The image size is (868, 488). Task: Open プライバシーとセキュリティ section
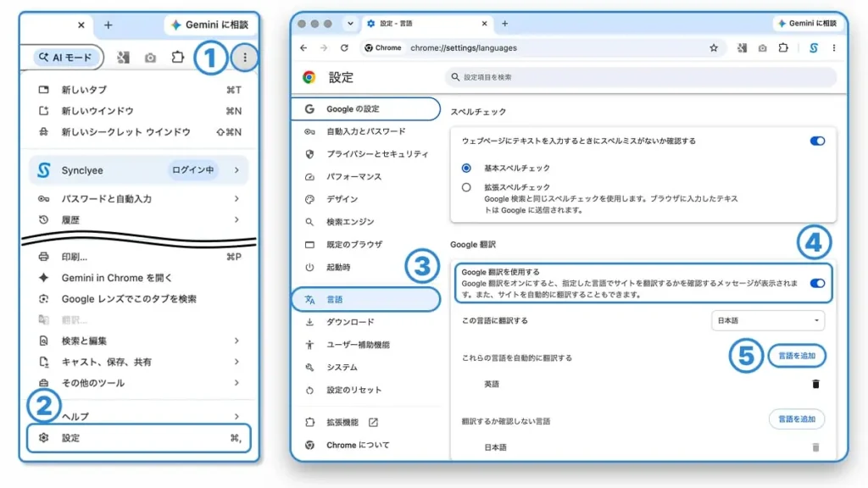pyautogui.click(x=365, y=154)
